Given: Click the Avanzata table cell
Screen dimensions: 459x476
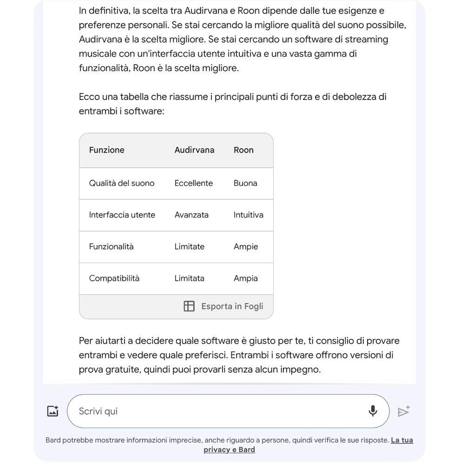Looking at the screenshot, I should coord(191,215).
